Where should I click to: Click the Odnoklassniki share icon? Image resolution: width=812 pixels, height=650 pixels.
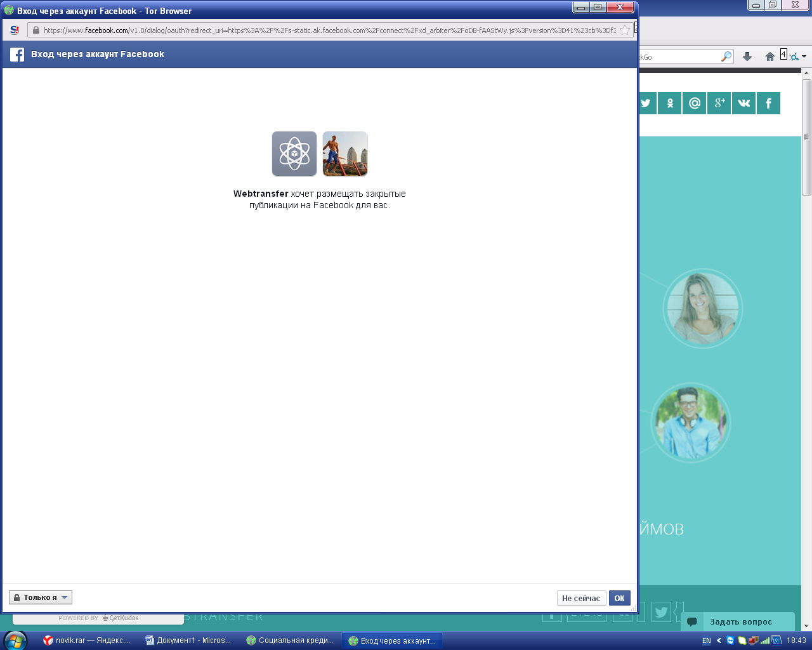point(669,103)
